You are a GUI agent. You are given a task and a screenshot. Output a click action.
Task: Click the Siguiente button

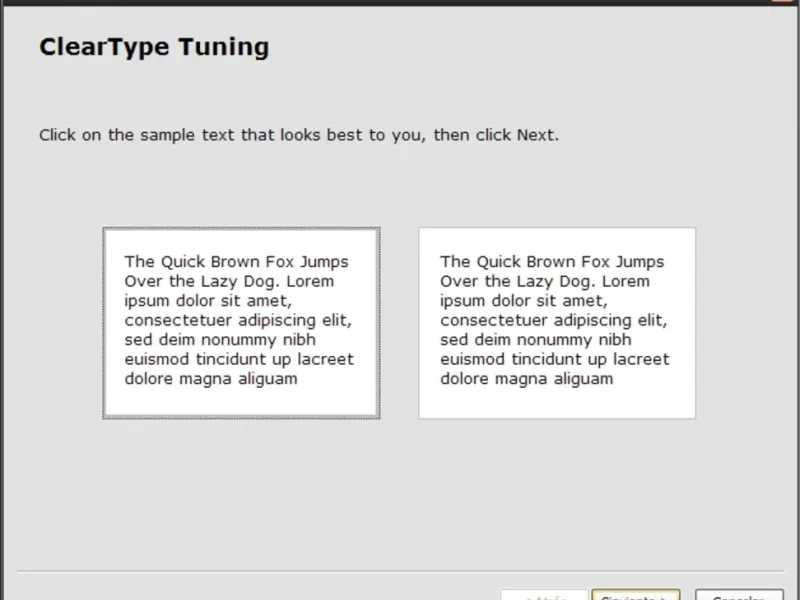[635, 595]
